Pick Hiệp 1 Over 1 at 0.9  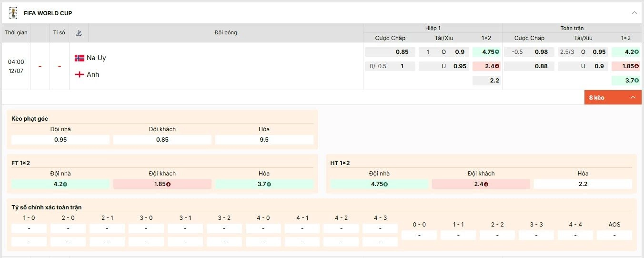pos(444,52)
